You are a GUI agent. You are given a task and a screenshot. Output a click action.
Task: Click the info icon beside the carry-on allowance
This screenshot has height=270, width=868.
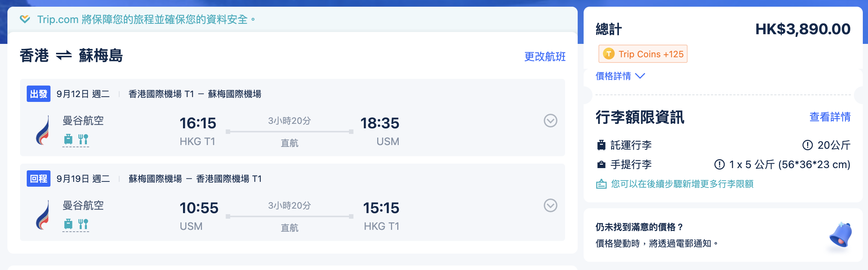pos(719,164)
